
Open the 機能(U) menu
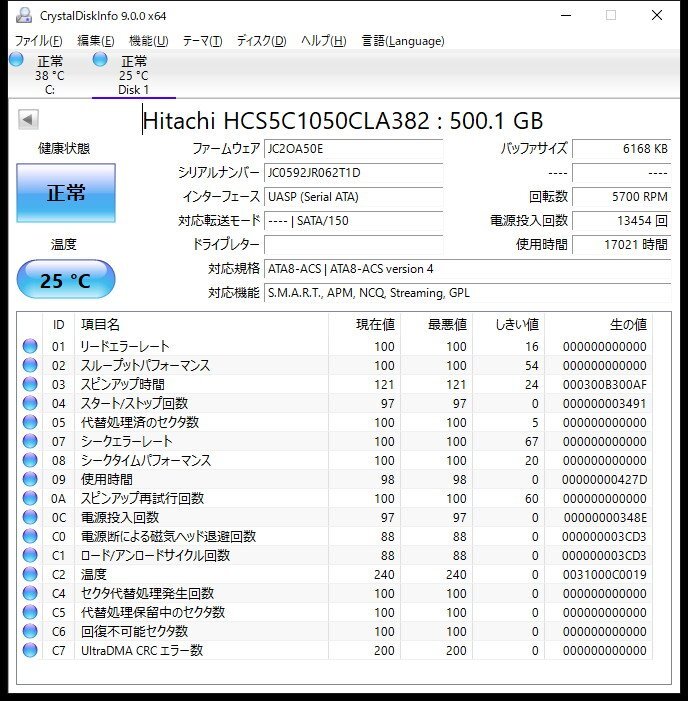(x=148, y=41)
